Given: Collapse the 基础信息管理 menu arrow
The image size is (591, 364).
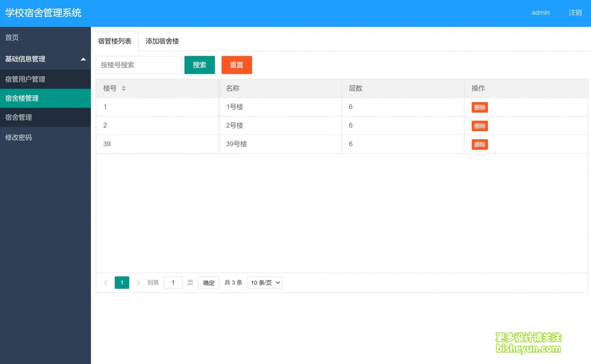Looking at the screenshot, I should [x=83, y=59].
